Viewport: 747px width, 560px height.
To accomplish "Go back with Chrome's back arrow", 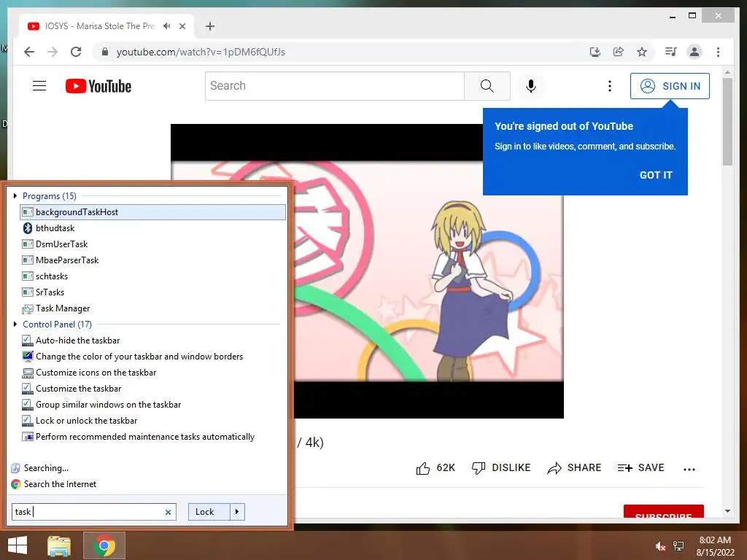I will [29, 52].
